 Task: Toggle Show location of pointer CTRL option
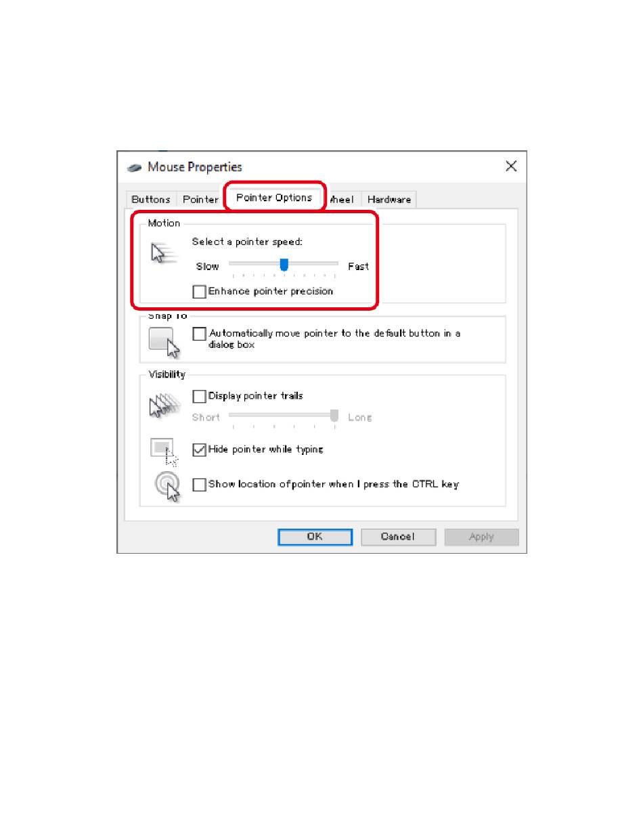[x=199, y=485]
